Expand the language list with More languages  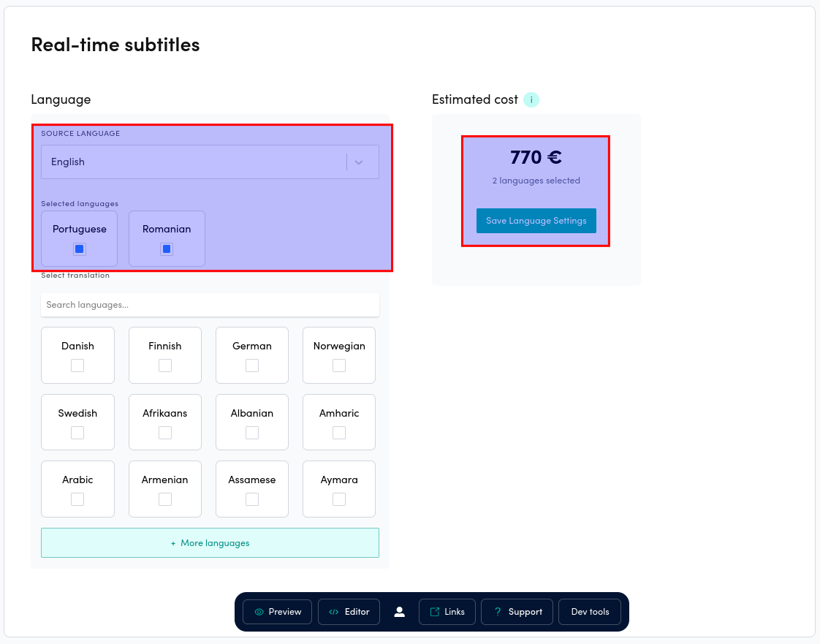pyautogui.click(x=210, y=542)
